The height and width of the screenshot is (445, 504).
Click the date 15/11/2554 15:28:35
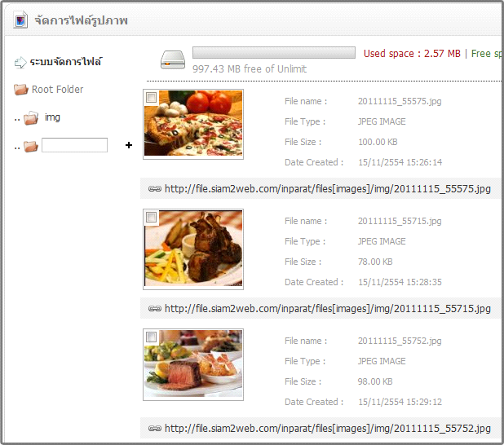click(400, 282)
